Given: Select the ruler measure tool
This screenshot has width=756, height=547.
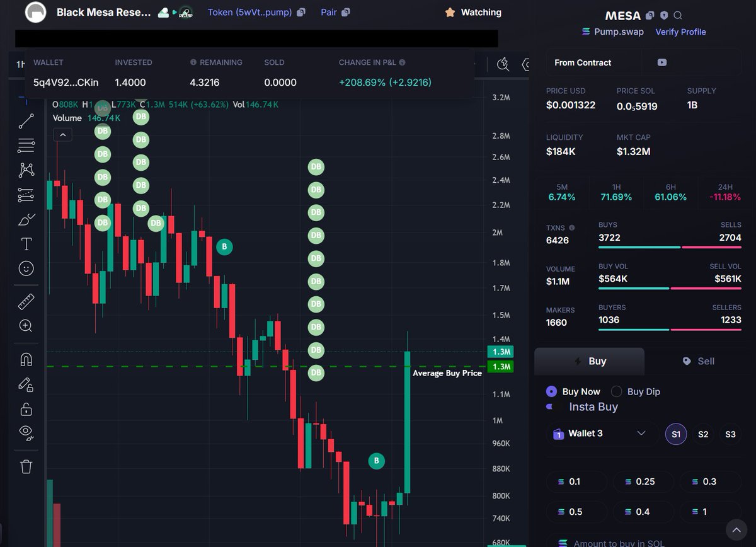Looking at the screenshot, I should click(26, 302).
